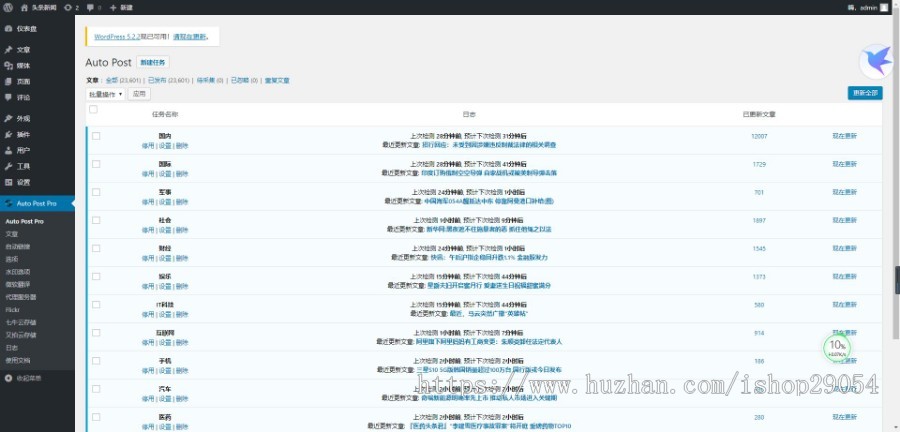Open the admin avatar at top right

click(x=883, y=7)
